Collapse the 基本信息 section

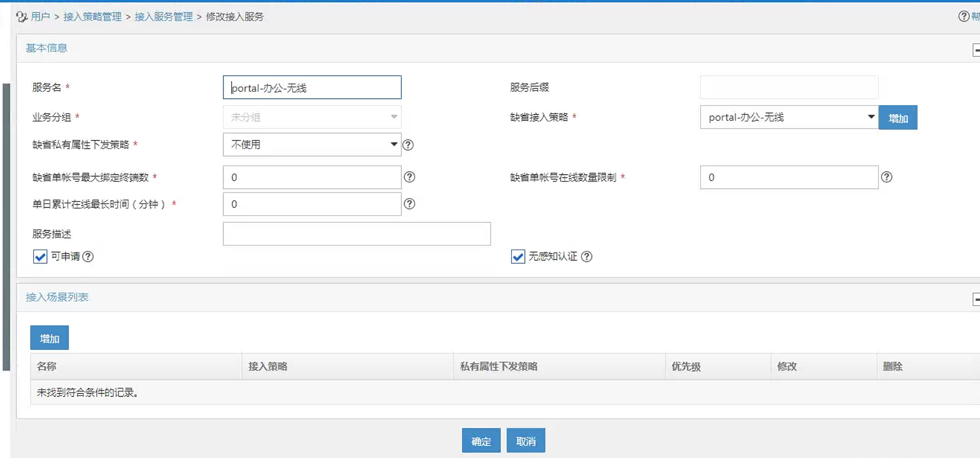pyautogui.click(x=976, y=50)
